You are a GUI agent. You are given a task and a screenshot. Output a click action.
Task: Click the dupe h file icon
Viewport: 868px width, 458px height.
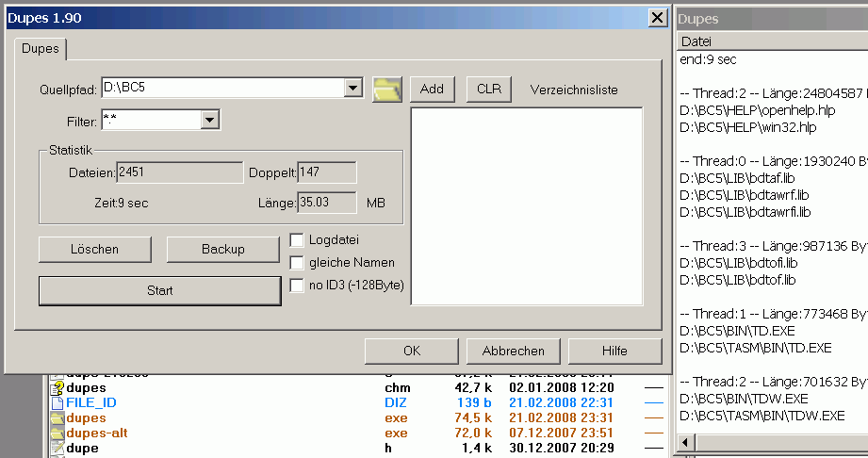[x=57, y=448]
